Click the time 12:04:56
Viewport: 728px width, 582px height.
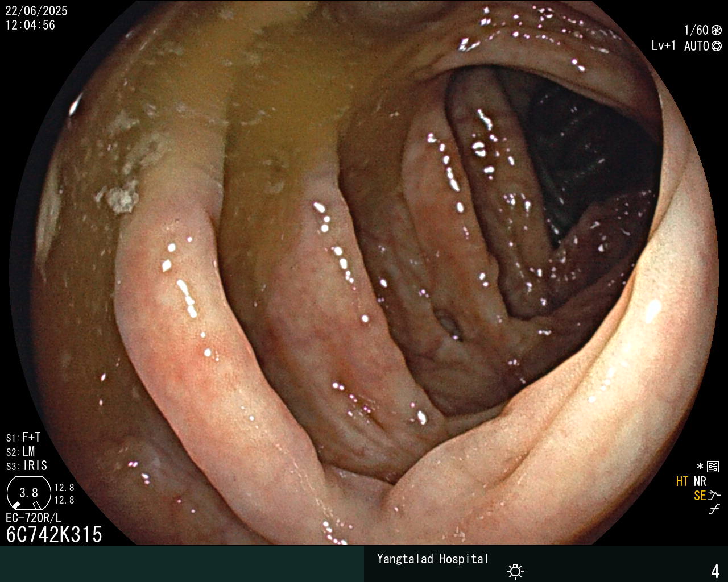30,25
